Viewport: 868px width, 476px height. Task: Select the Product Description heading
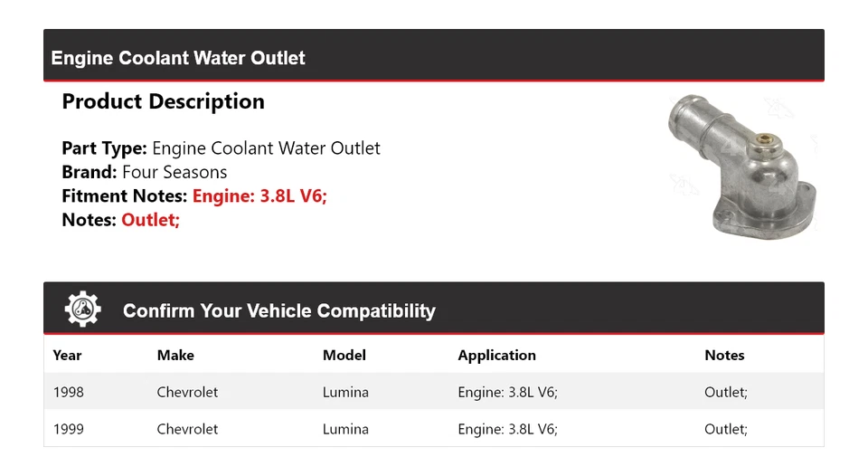pyautogui.click(x=163, y=101)
